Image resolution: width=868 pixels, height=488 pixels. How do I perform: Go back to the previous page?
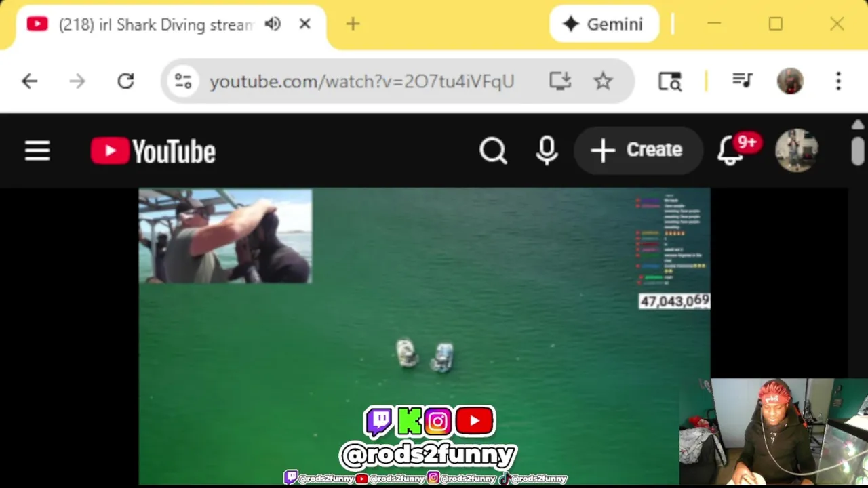29,81
